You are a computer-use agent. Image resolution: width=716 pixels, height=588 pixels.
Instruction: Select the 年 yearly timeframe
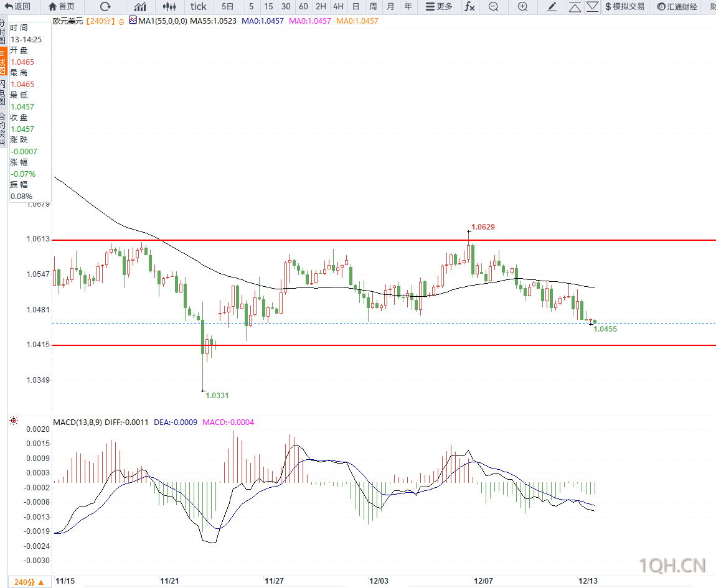(408, 7)
